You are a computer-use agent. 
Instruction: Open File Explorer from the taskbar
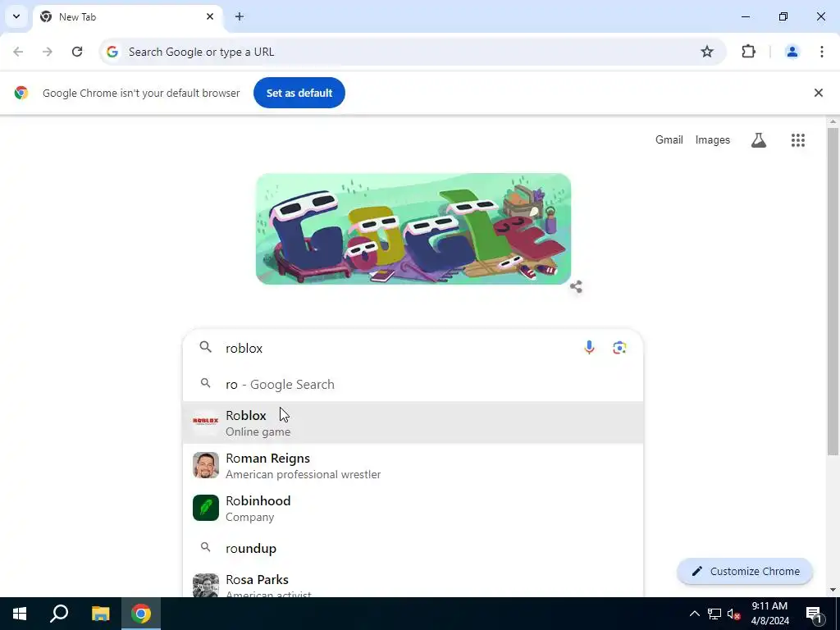click(x=100, y=614)
